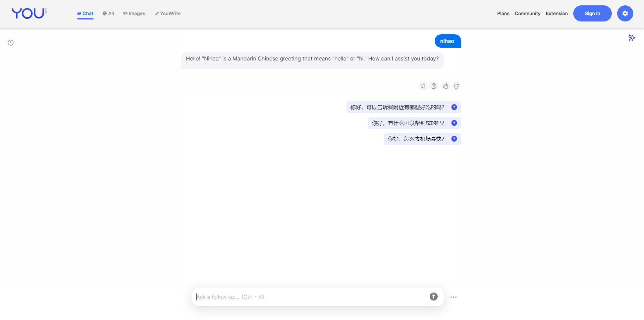Open the Images tab
This screenshot has height=320, width=644.
coord(134,13)
